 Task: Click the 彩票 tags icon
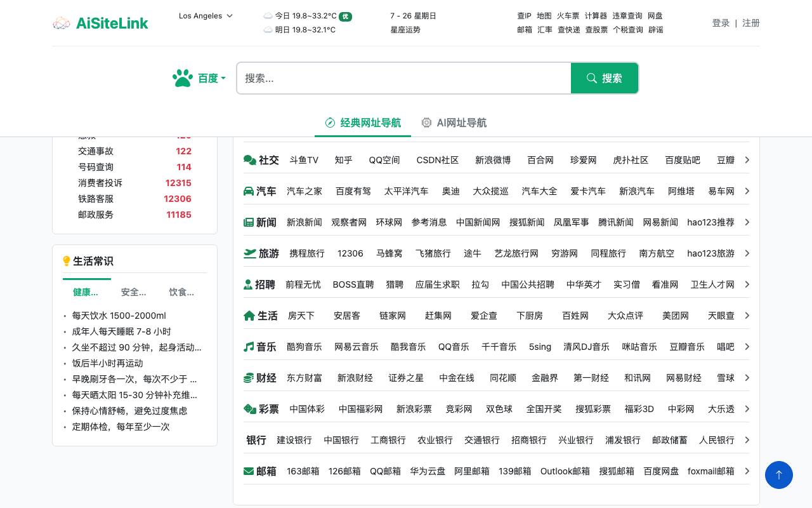(x=250, y=409)
